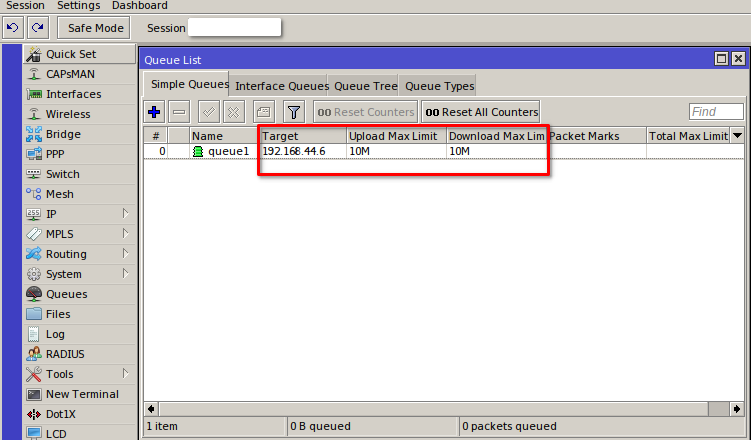The width and height of the screenshot is (751, 440).
Task: Click the Redo arrow icon
Action: tap(37, 28)
